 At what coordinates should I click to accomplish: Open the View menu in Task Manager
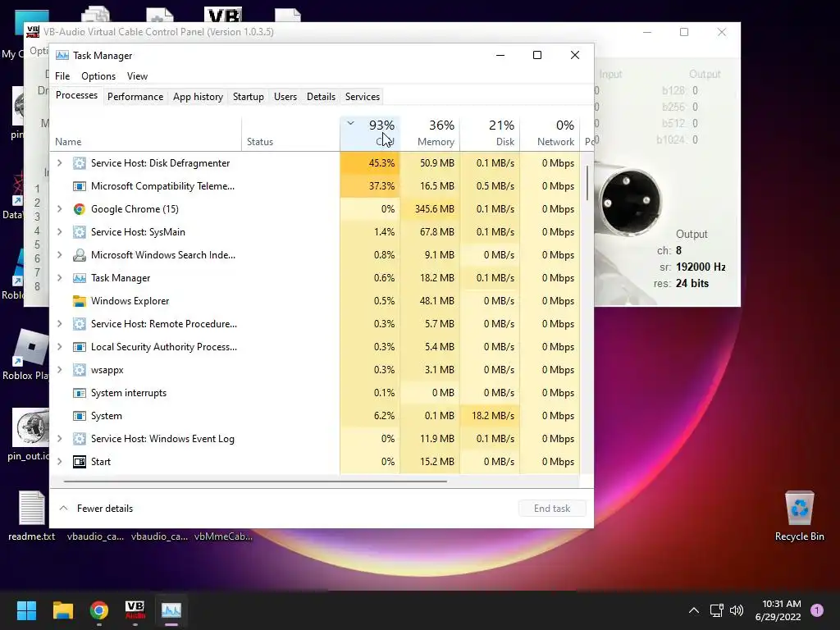click(x=137, y=76)
